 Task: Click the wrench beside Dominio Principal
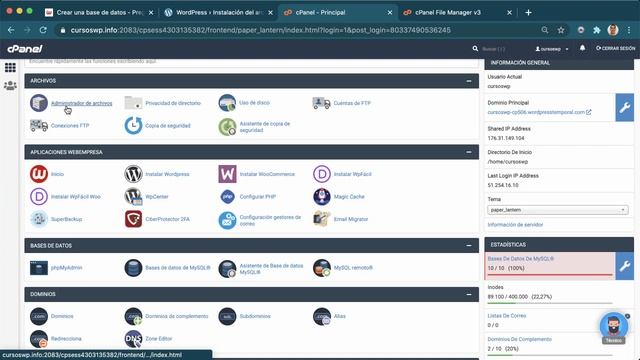(624, 107)
